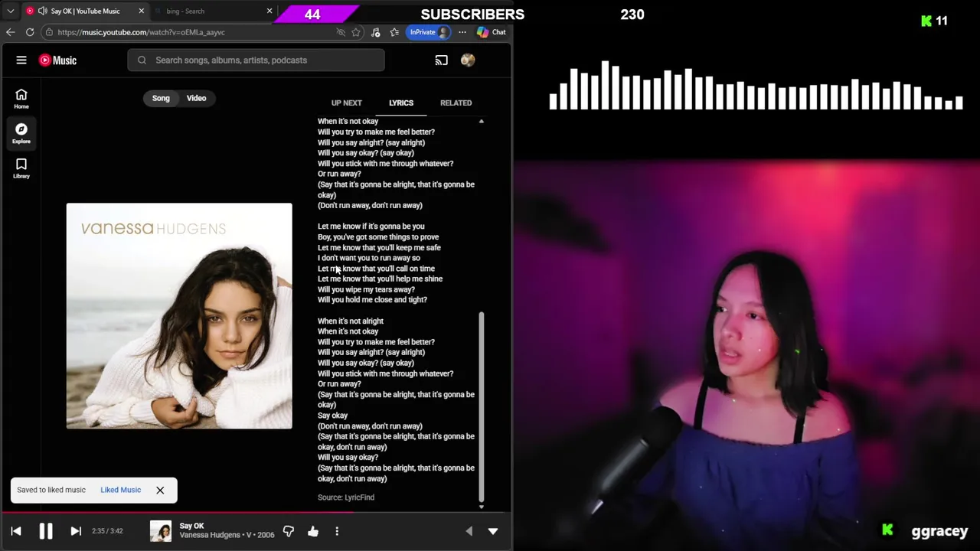This screenshot has width=980, height=551.
Task: Click lyric line "Let me know if it's gonna be you"
Action: coord(371,227)
